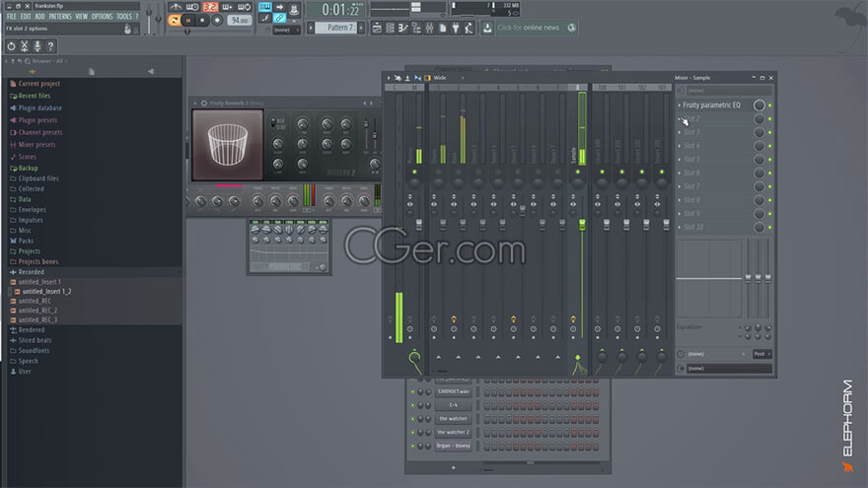Open the FILE menu

(11, 17)
